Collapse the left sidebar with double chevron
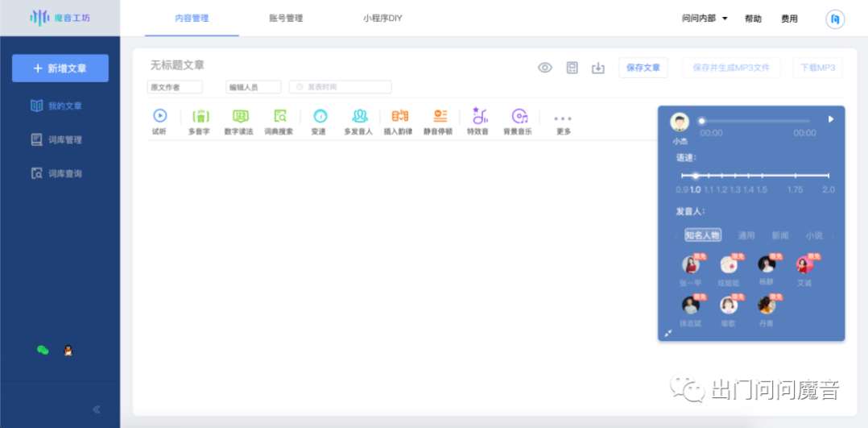Image resolution: width=868 pixels, height=428 pixels. tap(97, 409)
